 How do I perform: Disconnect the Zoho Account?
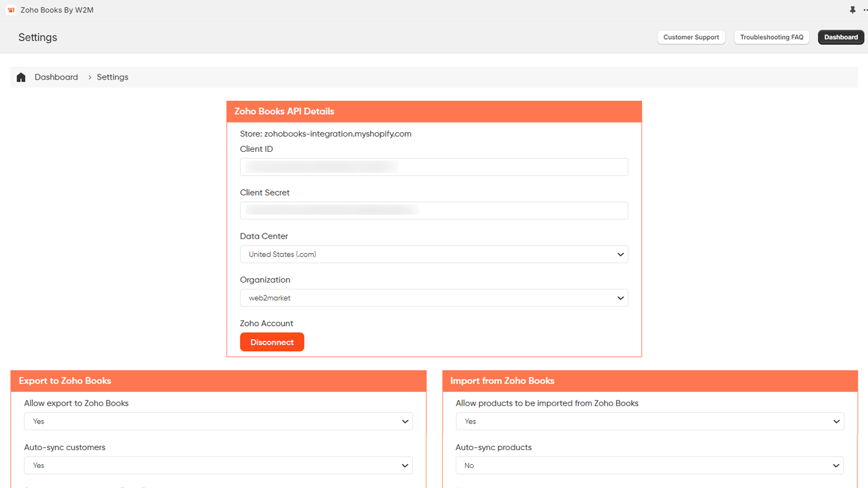[272, 342]
